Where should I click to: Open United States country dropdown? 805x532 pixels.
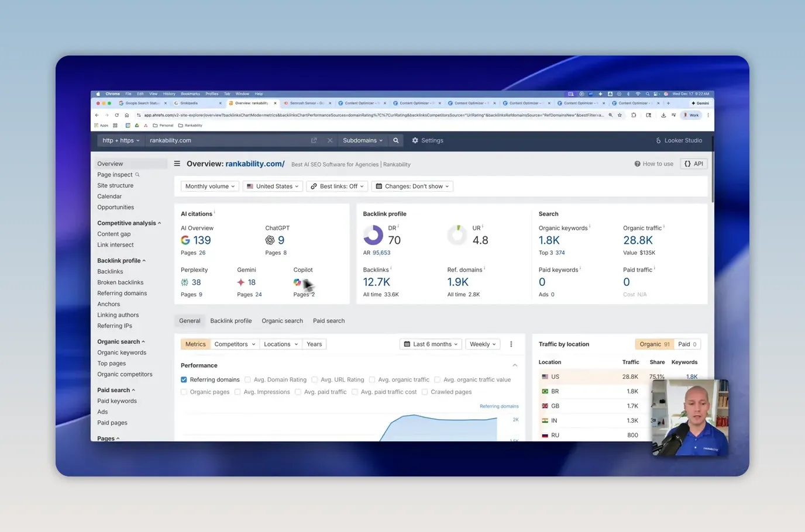point(273,186)
